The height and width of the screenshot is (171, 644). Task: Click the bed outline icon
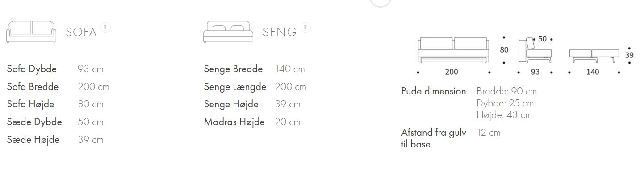click(x=229, y=32)
